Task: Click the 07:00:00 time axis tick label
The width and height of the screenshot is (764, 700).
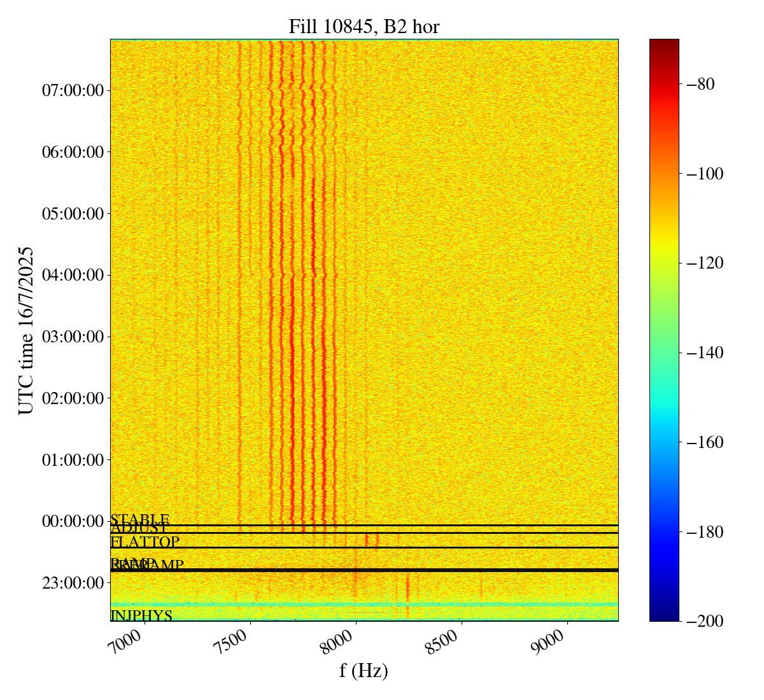Action: click(73, 90)
